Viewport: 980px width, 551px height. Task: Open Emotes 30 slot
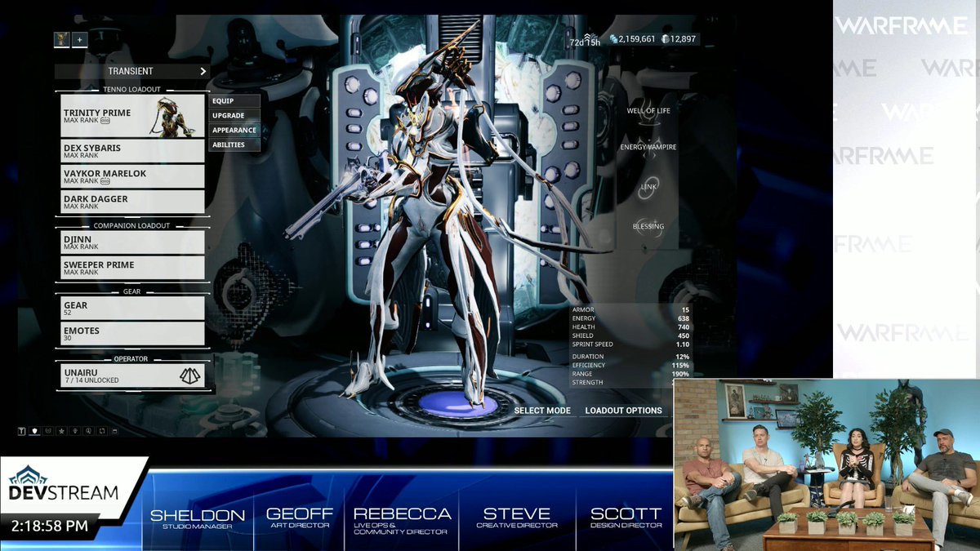(x=132, y=334)
